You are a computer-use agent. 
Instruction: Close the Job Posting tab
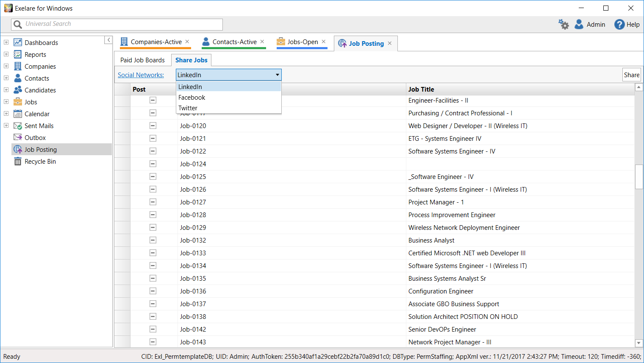389,43
